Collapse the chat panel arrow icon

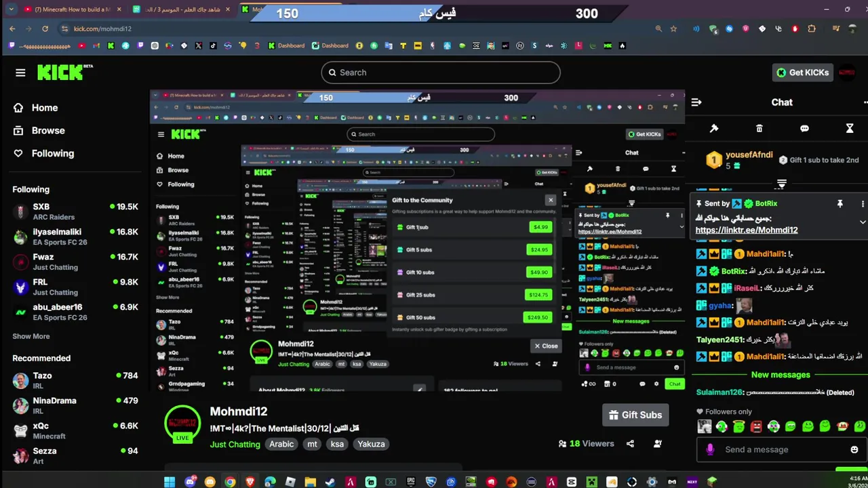(x=696, y=102)
